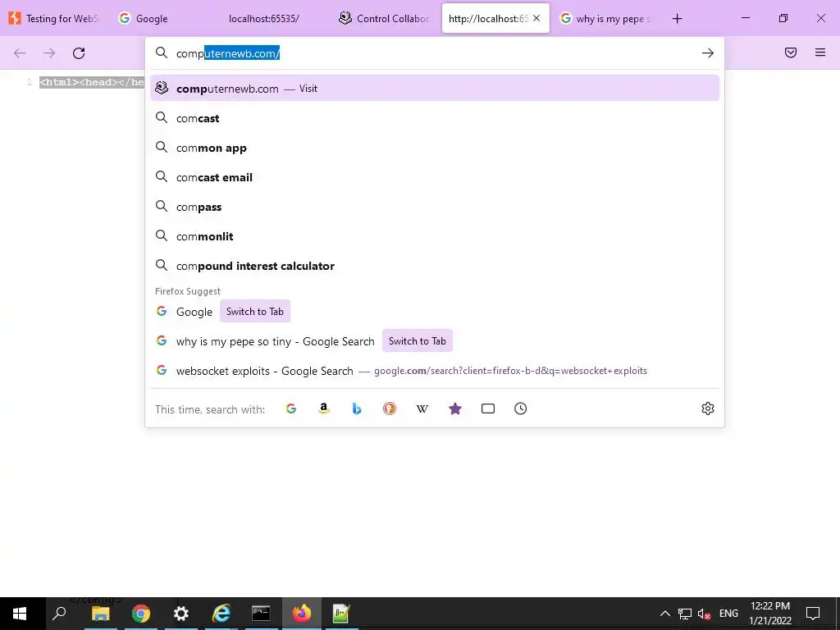Search this time with Google icon

click(291, 409)
